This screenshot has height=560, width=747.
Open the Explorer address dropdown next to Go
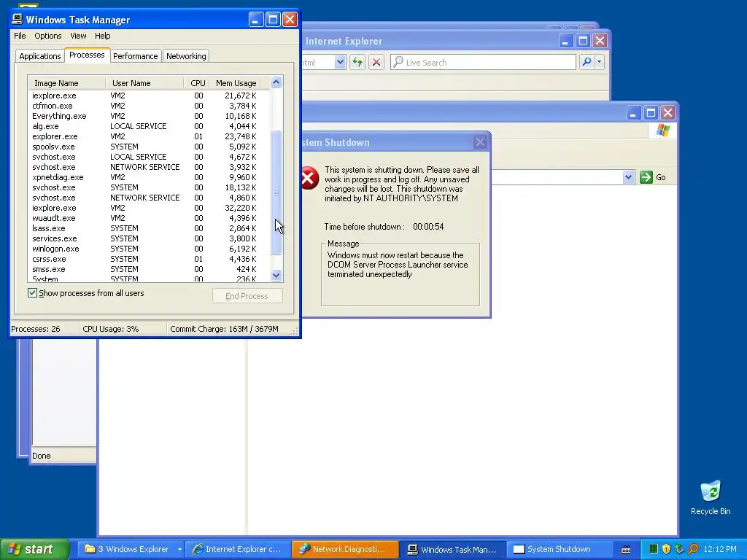[x=628, y=177]
